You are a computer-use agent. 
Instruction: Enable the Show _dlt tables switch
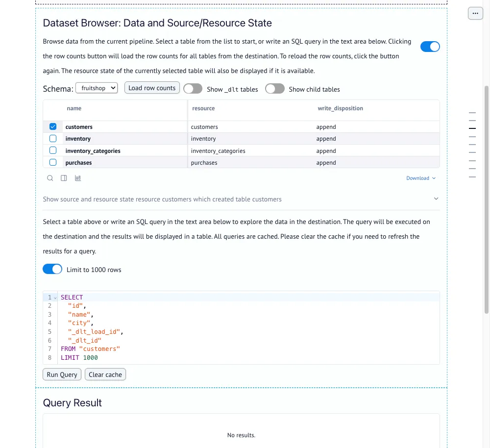[x=193, y=89]
